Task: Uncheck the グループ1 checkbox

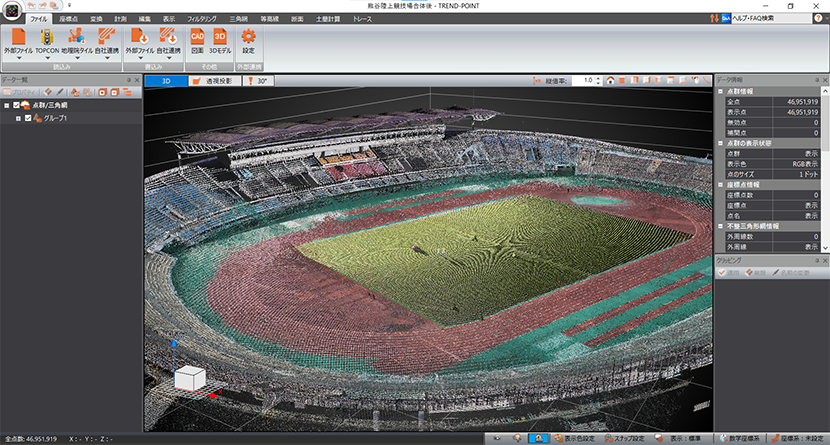Action: (x=28, y=118)
